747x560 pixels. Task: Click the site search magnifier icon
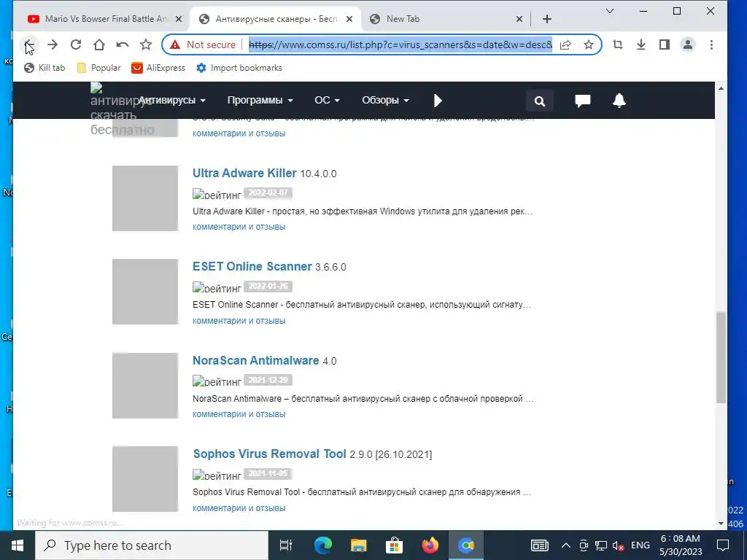(x=539, y=101)
